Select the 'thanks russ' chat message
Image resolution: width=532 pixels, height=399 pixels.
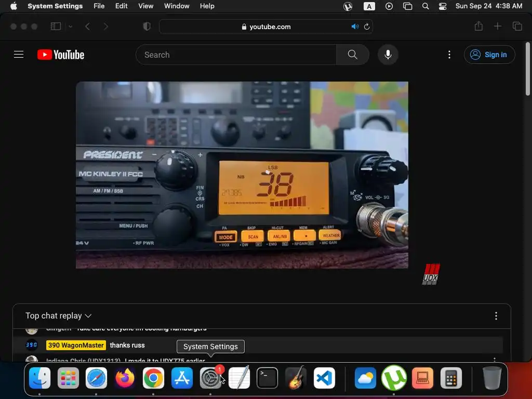(127, 345)
